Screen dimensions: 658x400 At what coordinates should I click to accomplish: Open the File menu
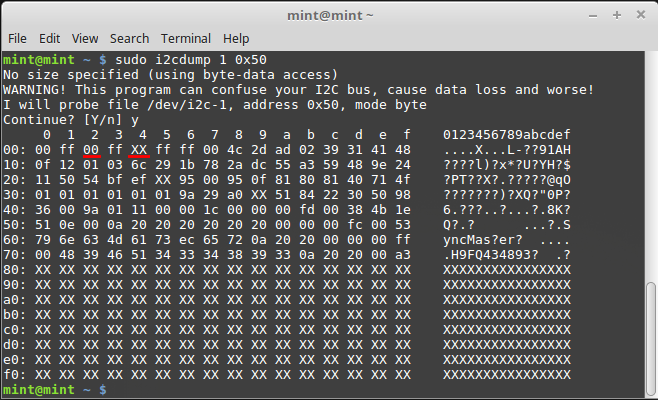pyautogui.click(x=17, y=39)
